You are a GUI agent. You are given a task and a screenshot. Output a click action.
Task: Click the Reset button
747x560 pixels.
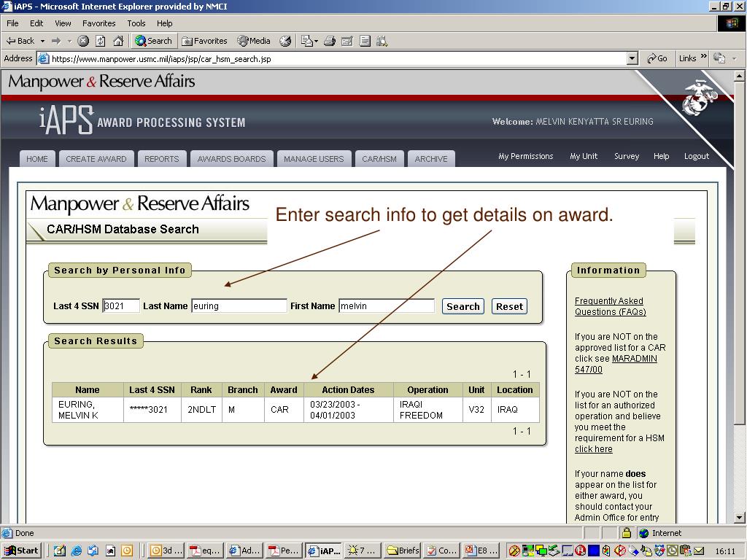click(509, 306)
